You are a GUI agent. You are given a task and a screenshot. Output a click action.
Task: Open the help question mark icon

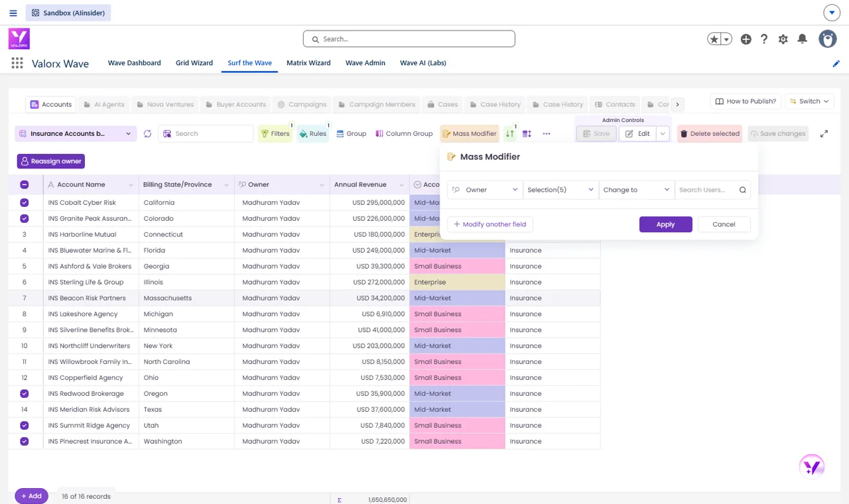point(764,39)
